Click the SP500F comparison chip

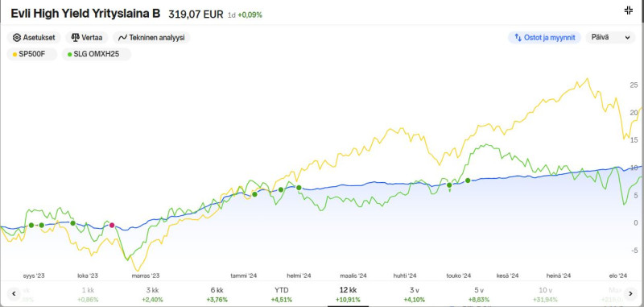point(32,54)
